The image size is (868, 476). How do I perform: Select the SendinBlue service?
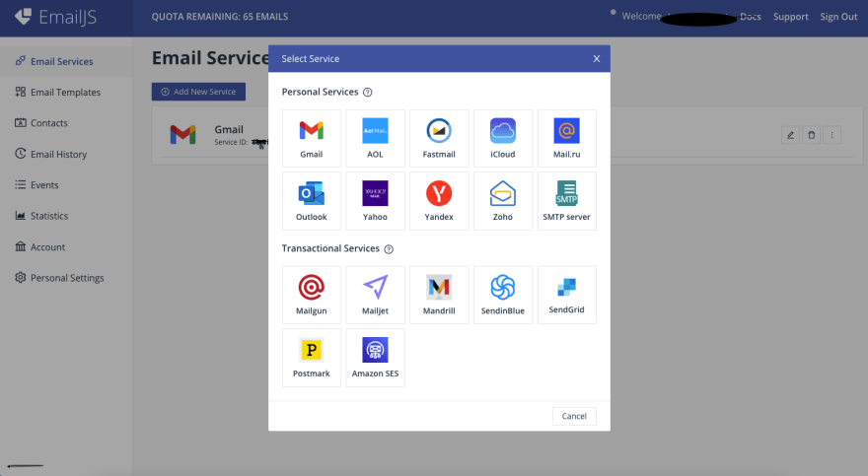tap(503, 295)
